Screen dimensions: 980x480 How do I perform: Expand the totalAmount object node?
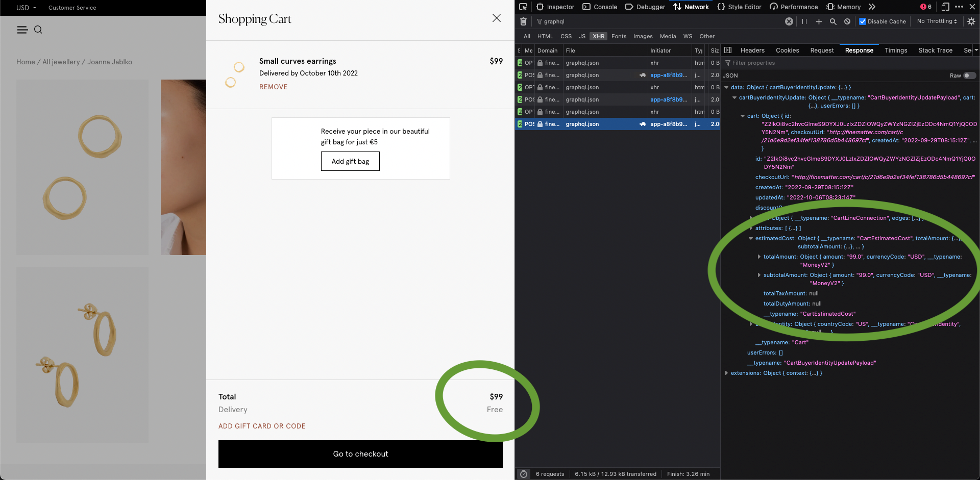coord(759,257)
